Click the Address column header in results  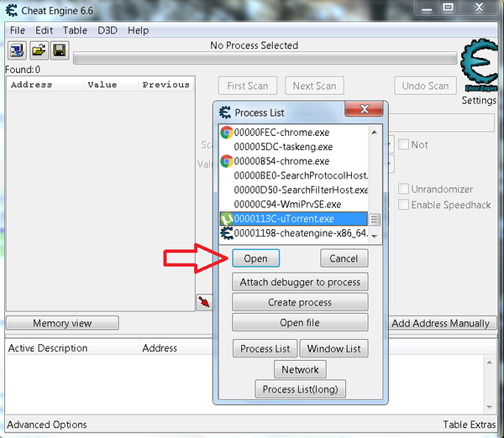[x=45, y=85]
